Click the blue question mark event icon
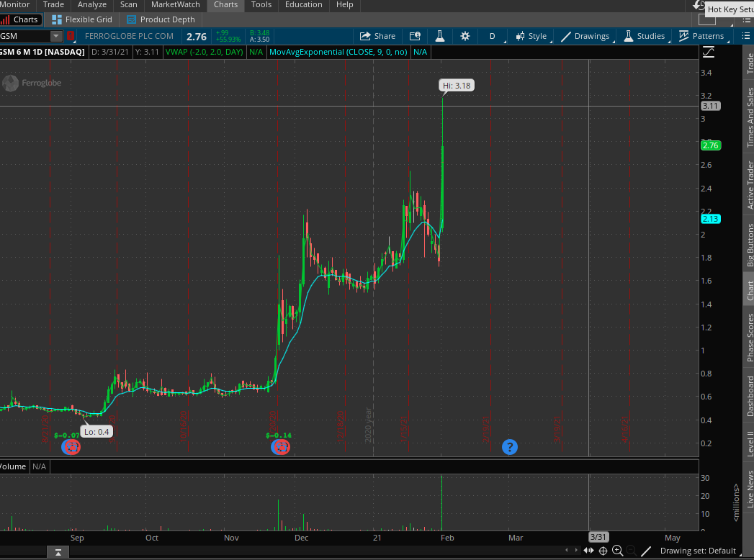This screenshot has height=560, width=754. point(510,447)
